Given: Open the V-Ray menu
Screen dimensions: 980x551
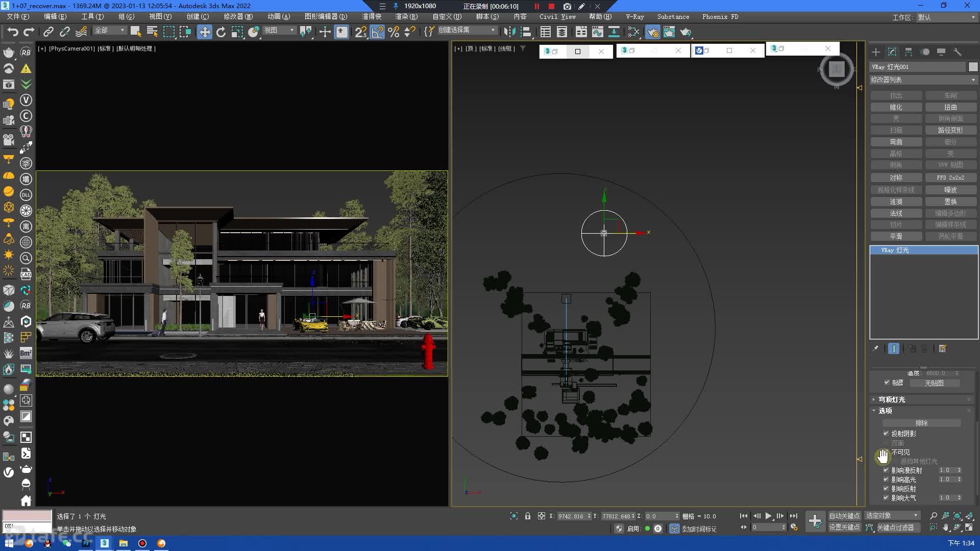Looking at the screenshot, I should pyautogui.click(x=635, y=16).
